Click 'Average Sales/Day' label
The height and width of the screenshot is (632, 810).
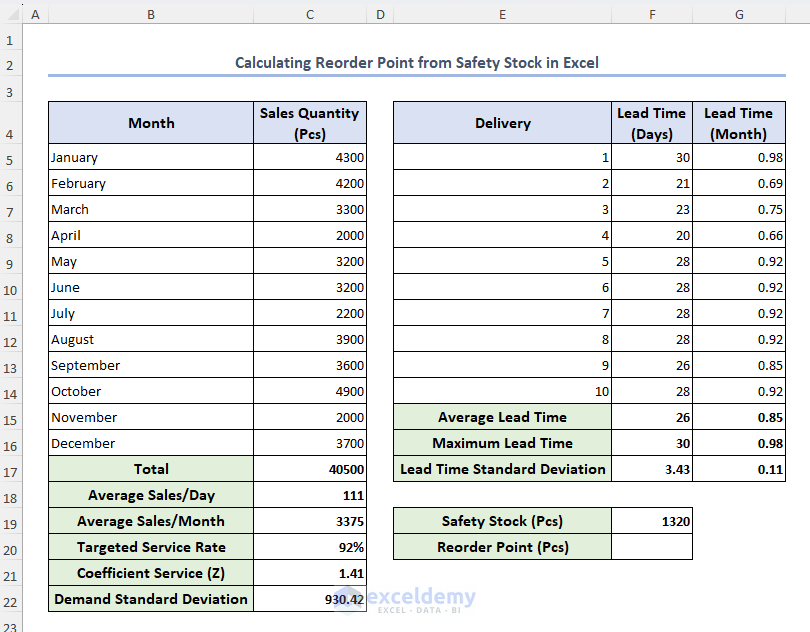pyautogui.click(x=151, y=495)
